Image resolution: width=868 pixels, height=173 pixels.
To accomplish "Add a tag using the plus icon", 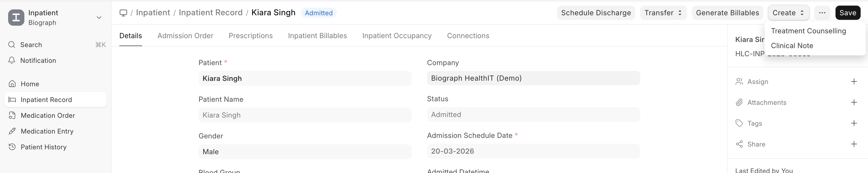I will click(x=854, y=123).
